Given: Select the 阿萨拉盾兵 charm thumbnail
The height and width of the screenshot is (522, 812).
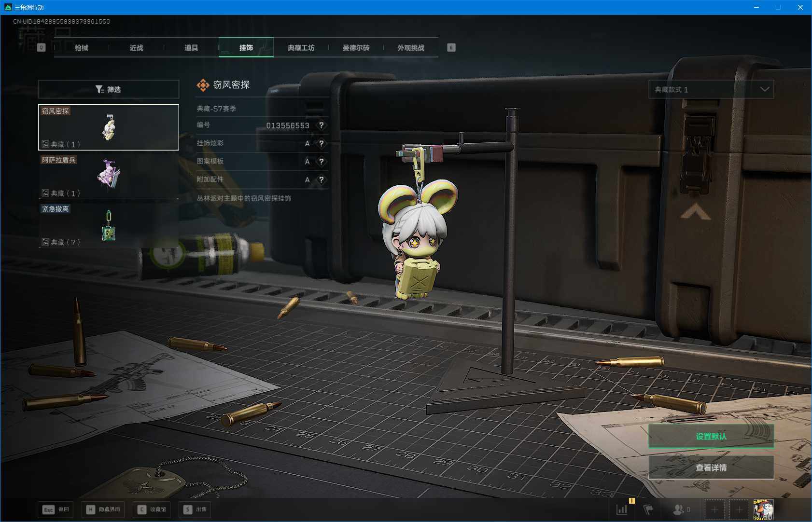Looking at the screenshot, I should point(109,176).
